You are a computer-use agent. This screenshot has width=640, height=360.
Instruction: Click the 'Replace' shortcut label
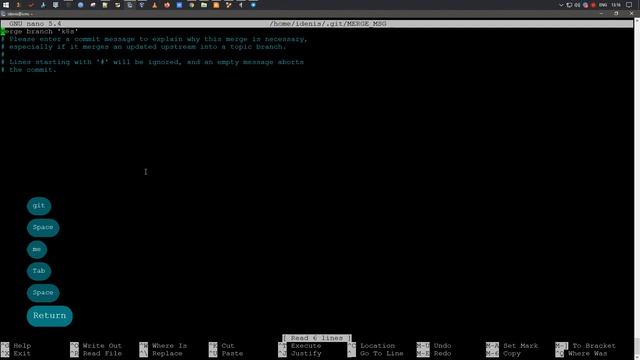(x=167, y=353)
